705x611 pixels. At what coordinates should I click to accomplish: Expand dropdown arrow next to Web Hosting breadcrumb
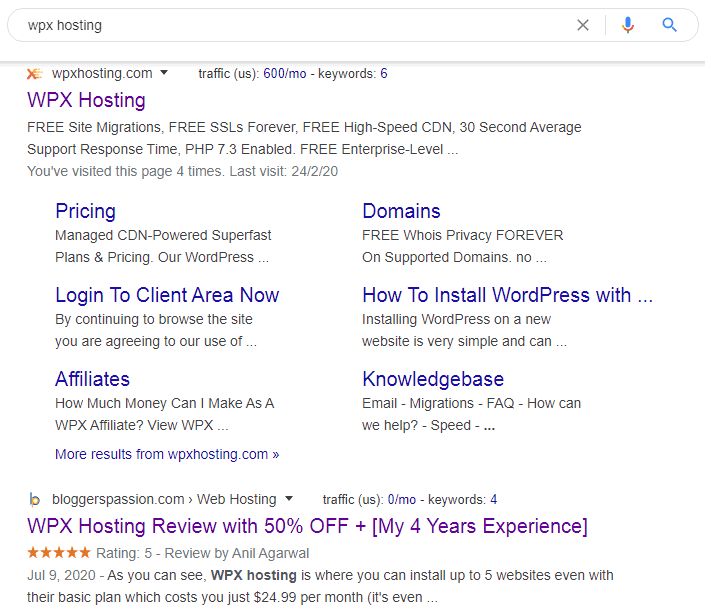tap(289, 498)
